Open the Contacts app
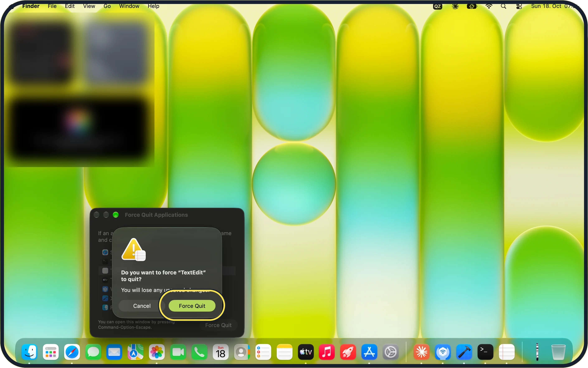The height and width of the screenshot is (368, 588). pyautogui.click(x=242, y=352)
